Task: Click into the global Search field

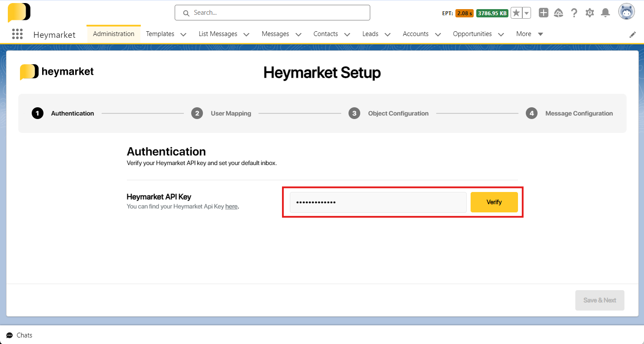Action: pyautogui.click(x=272, y=13)
